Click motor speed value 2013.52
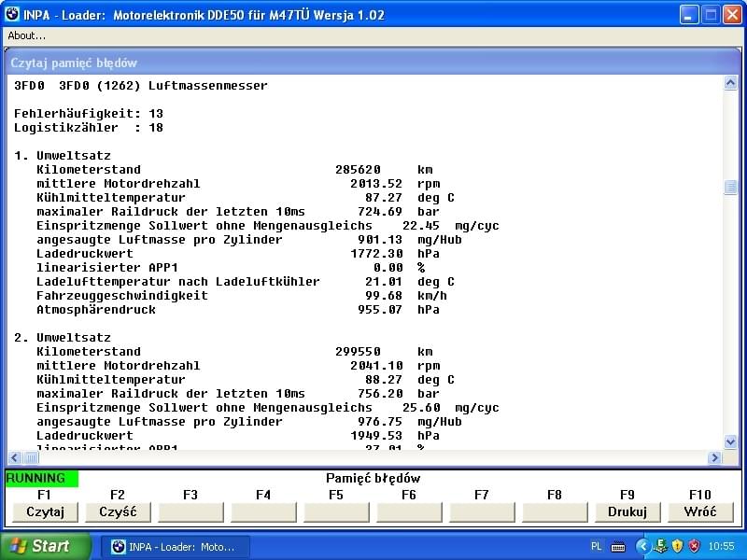Viewport: 747px width, 560px height. pyautogui.click(x=376, y=184)
